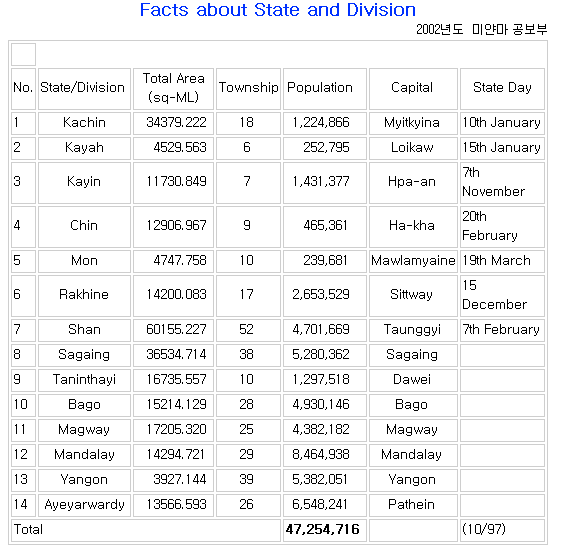Select the 'Township' column header
The width and height of the screenshot is (561, 555).
[248, 88]
